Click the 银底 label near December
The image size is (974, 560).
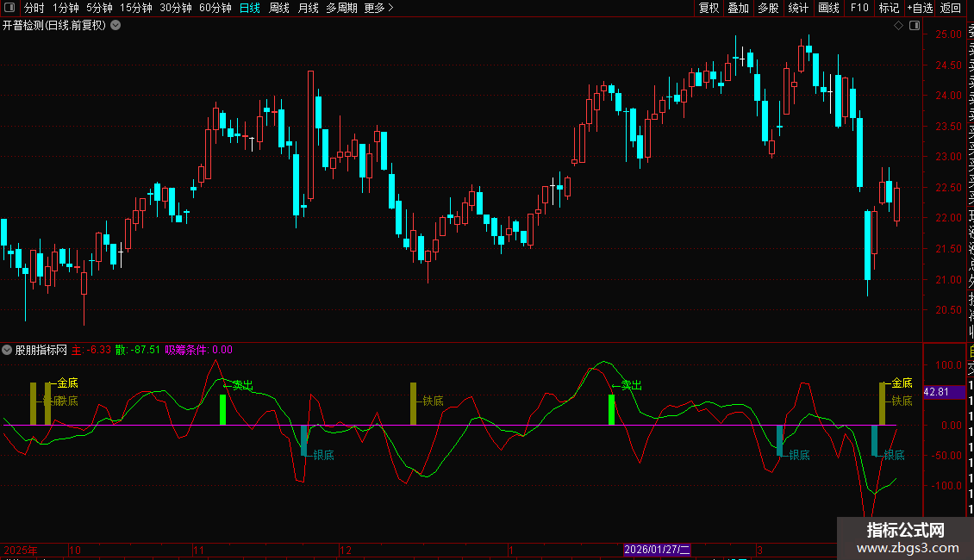point(323,455)
